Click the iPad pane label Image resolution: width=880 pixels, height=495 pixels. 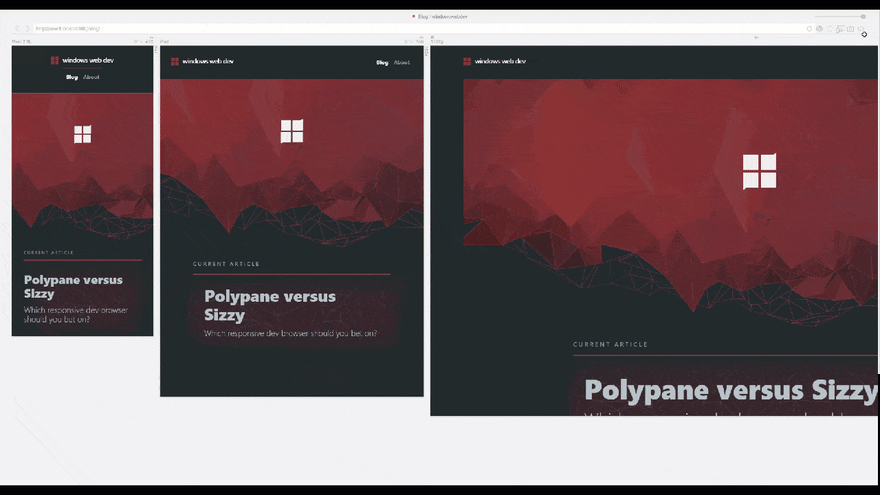pyautogui.click(x=164, y=42)
